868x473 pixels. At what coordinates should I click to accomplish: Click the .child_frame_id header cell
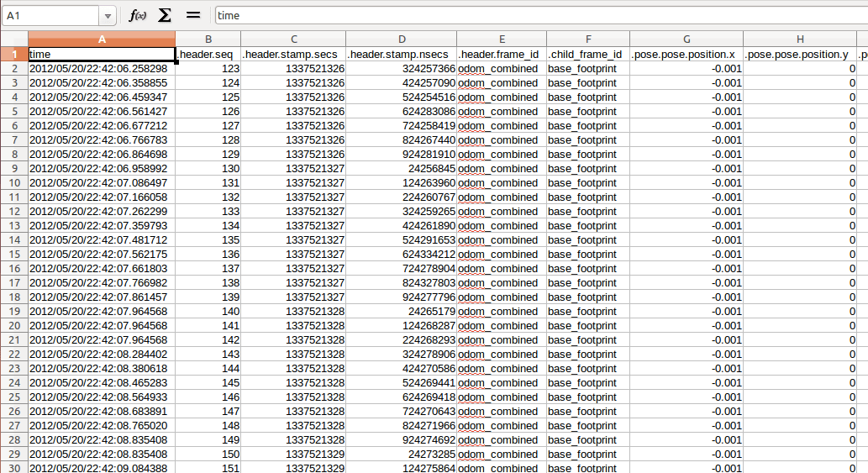coord(588,55)
